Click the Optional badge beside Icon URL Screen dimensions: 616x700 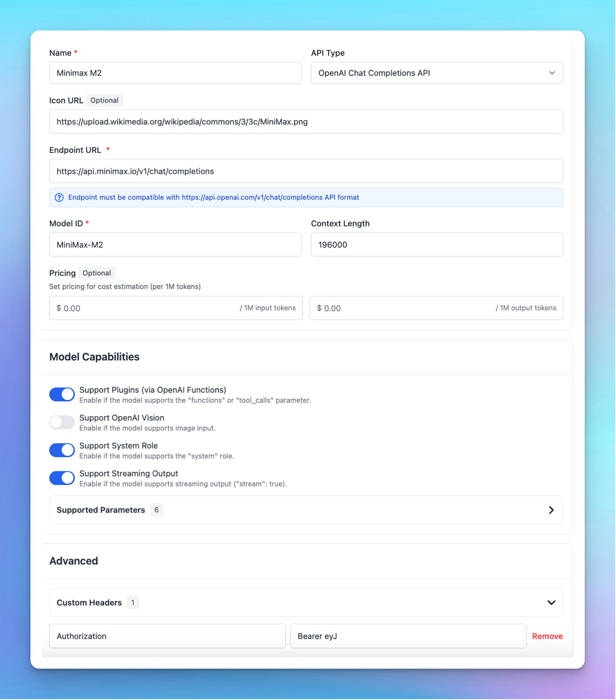[x=105, y=100]
